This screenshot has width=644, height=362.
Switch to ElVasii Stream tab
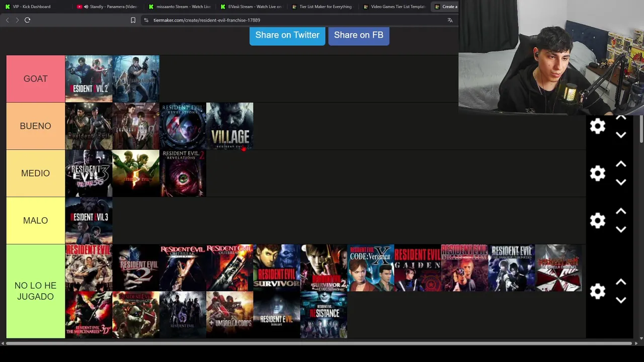[253, 7]
